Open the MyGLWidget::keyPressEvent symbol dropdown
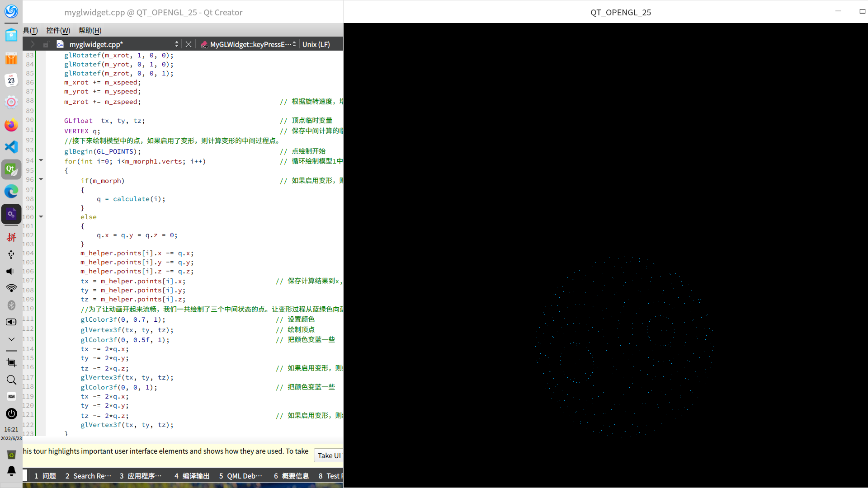Viewport: 868px width, 488px height. pos(250,44)
